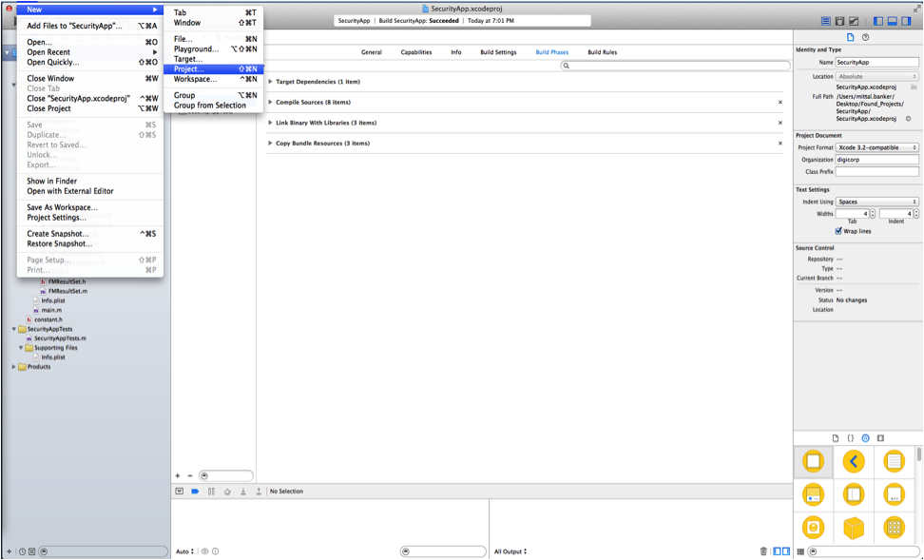This screenshot has height=560, width=924.
Task: Collapse the SecurityAppTests folder
Action: point(14,329)
